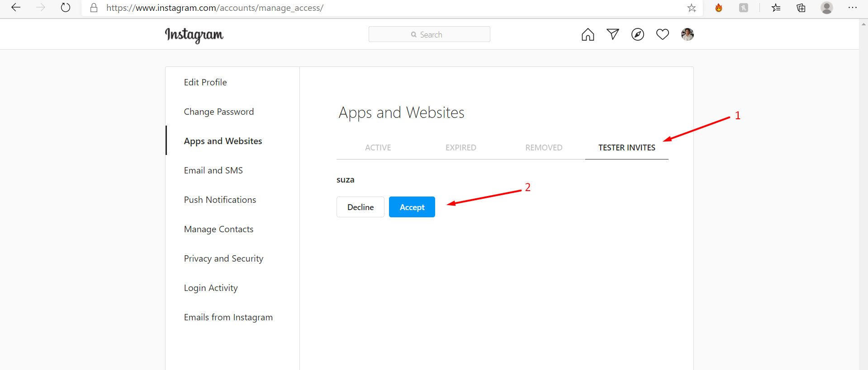The height and width of the screenshot is (370, 868).
Task: Accept the suza tester invite
Action: pos(412,207)
